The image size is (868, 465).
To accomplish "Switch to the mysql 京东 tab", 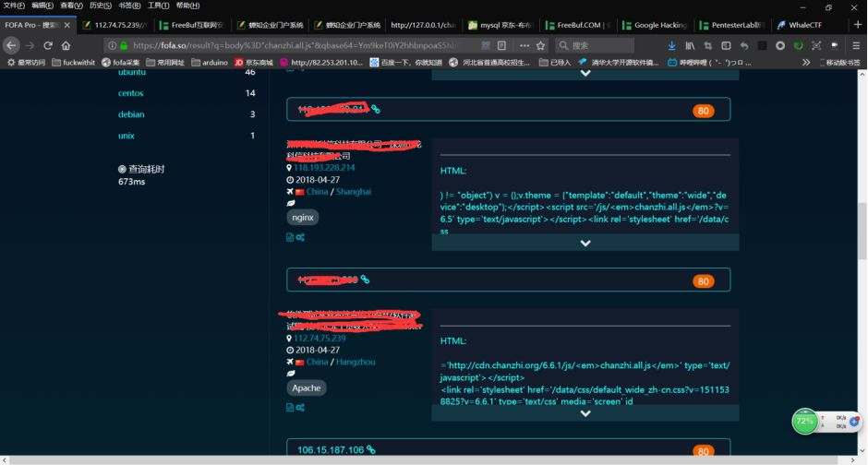I will coord(501,25).
